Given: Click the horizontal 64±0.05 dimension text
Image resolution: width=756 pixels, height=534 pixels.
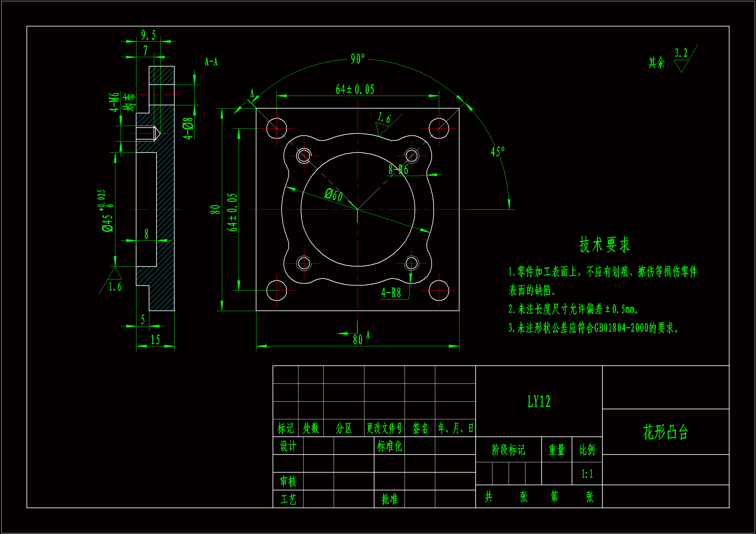Looking at the screenshot, I should point(355,89).
